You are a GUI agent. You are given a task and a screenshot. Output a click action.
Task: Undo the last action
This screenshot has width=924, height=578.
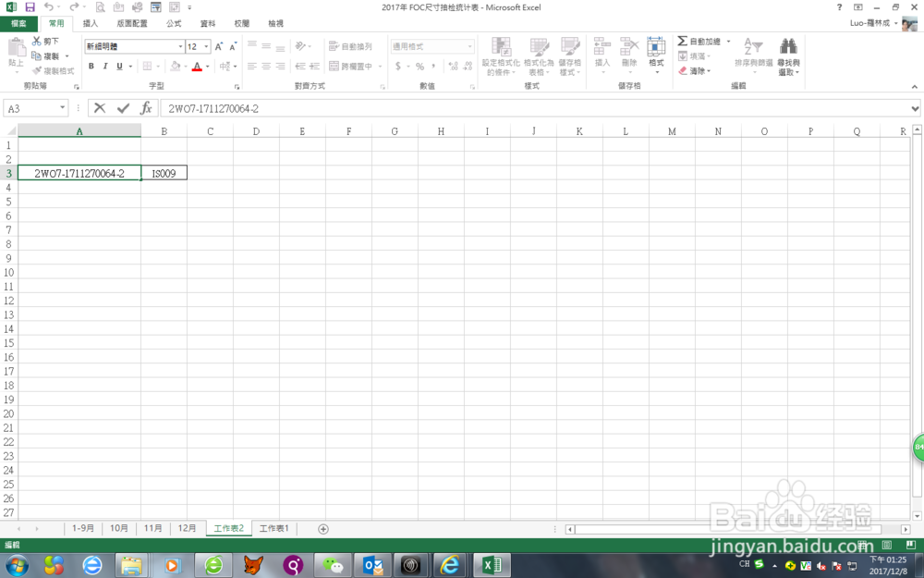[x=49, y=7]
